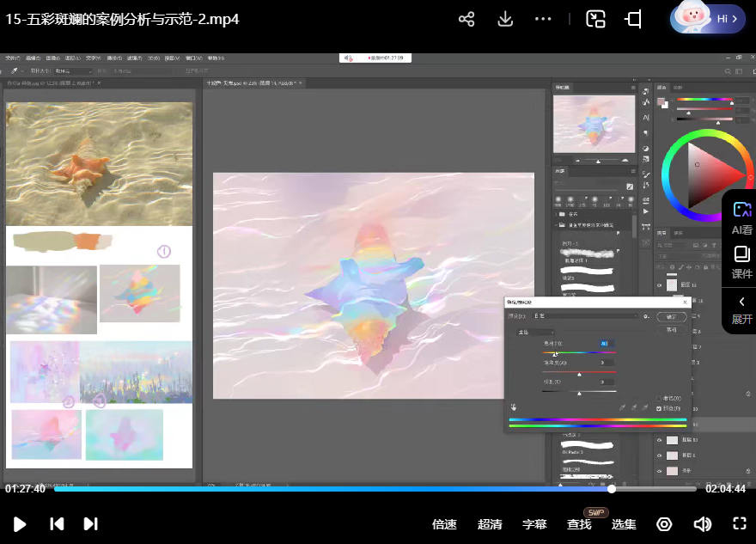756x544 pixels.
Task: Toggle 字幕 subtitles
Action: (x=534, y=524)
